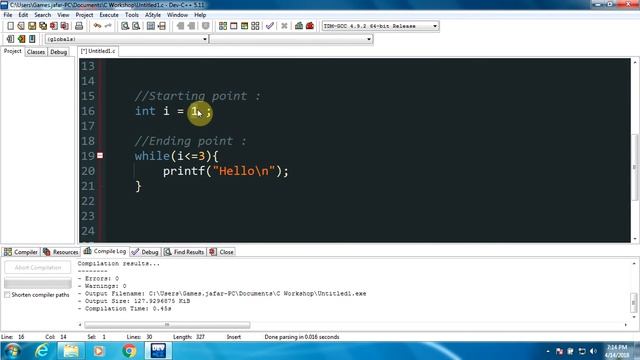Click the Rebuild All toolbar icon
Image resolution: width=640 pixels, height=360 pixels.
[255, 26]
